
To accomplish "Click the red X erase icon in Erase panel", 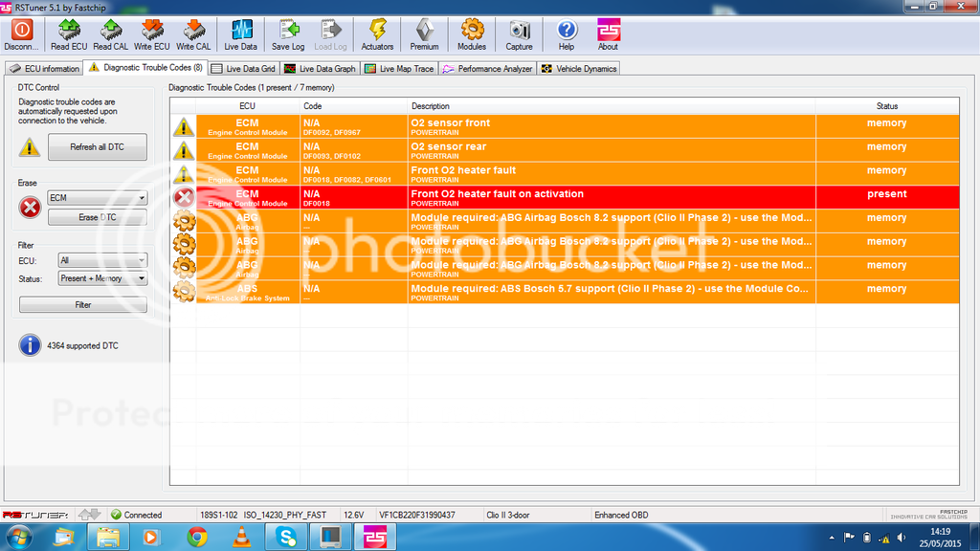I will coord(30,208).
